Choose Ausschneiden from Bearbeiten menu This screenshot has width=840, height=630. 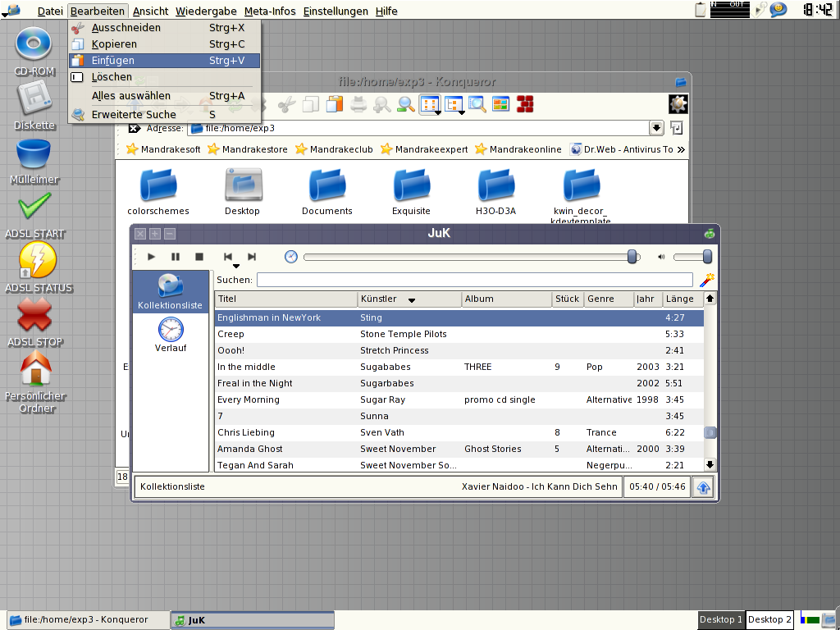(x=164, y=28)
